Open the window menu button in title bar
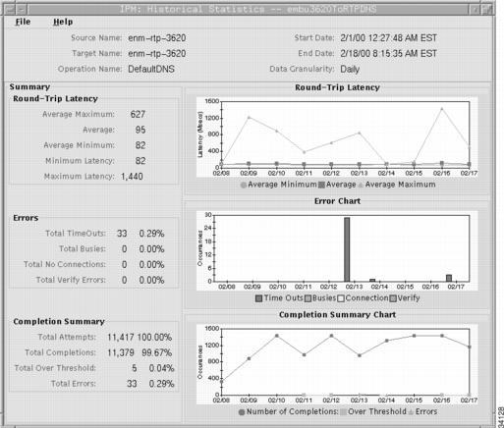Image resolution: width=504 pixels, height=428 pixels. [x=9, y=9]
